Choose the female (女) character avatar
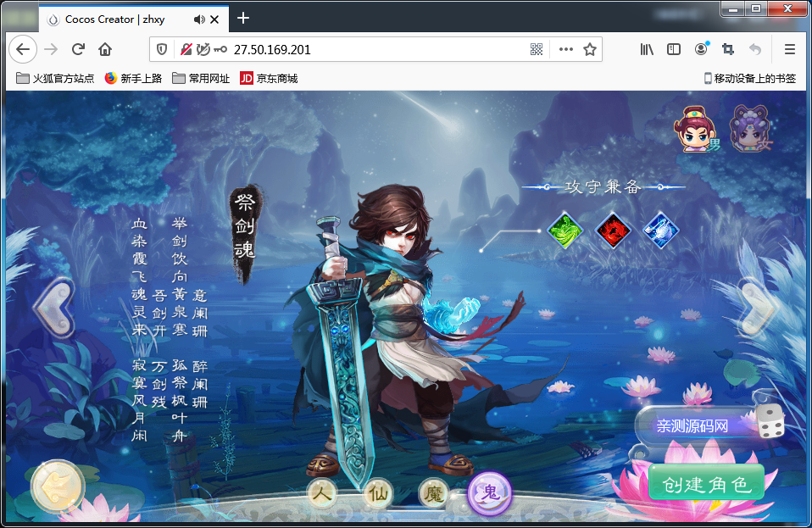The width and height of the screenshot is (812, 528). tap(751, 130)
